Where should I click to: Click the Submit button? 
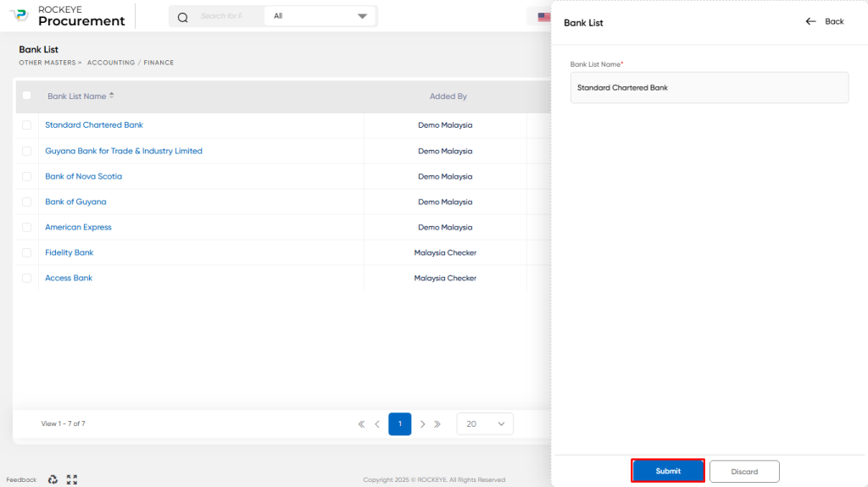pos(668,471)
